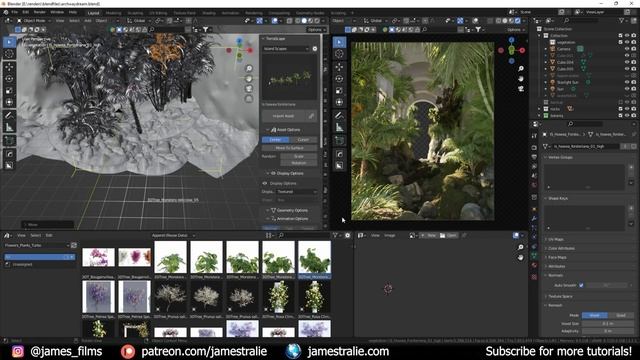The width and height of the screenshot is (640, 360).
Task: Click zoom icon in image editor
Action: point(520,247)
